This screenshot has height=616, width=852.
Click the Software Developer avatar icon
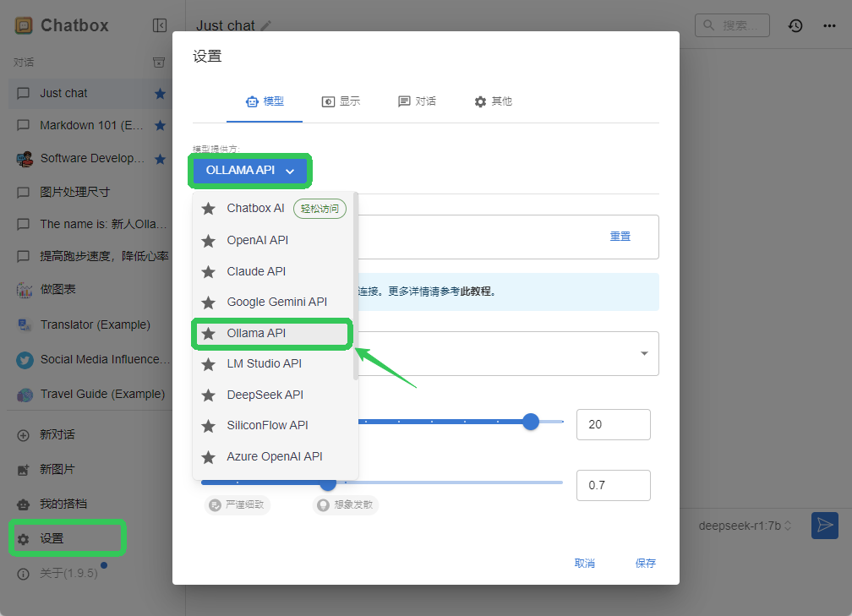click(25, 159)
